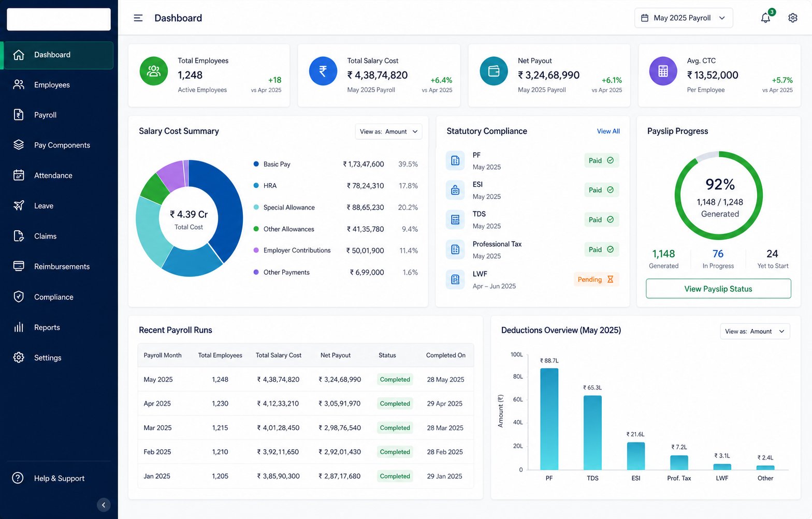Click Paid badge for Professional Tax
812x519 pixels.
pos(601,249)
